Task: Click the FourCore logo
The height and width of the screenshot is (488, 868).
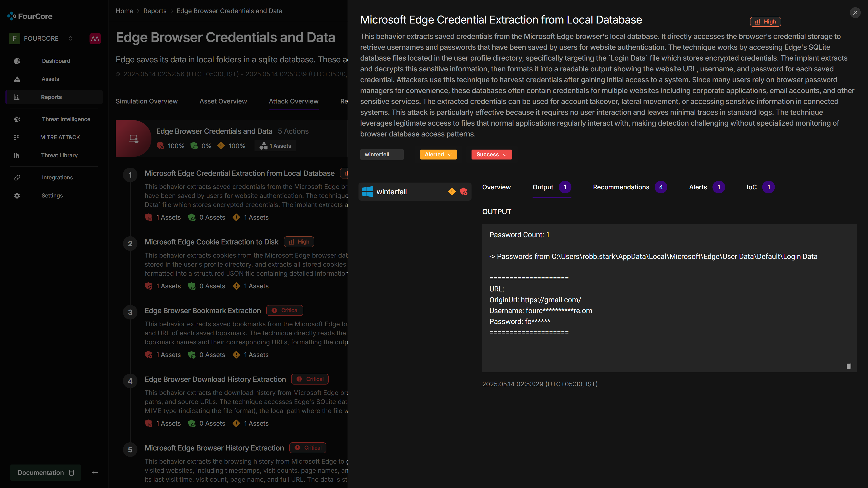Action: (30, 16)
